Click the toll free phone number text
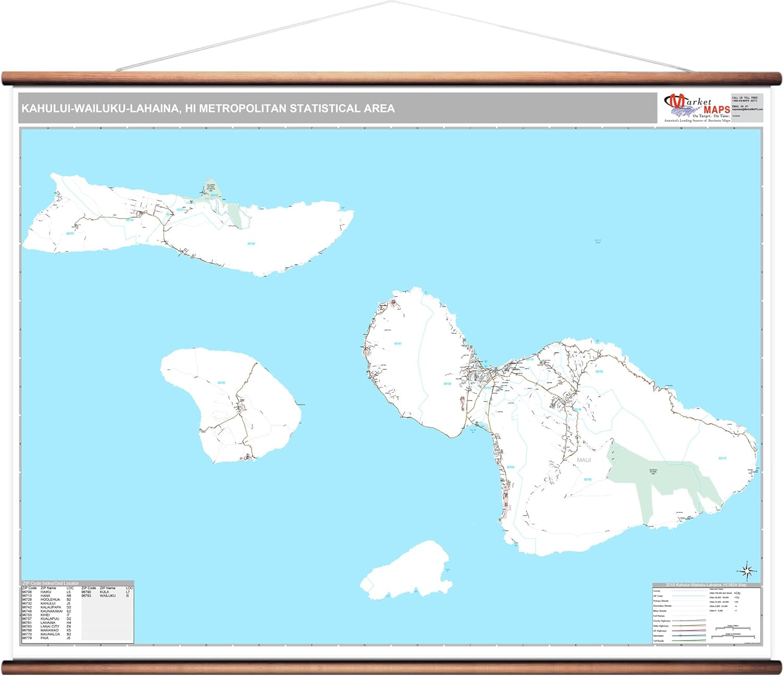Viewport: 784px width, 676px height. [x=745, y=99]
